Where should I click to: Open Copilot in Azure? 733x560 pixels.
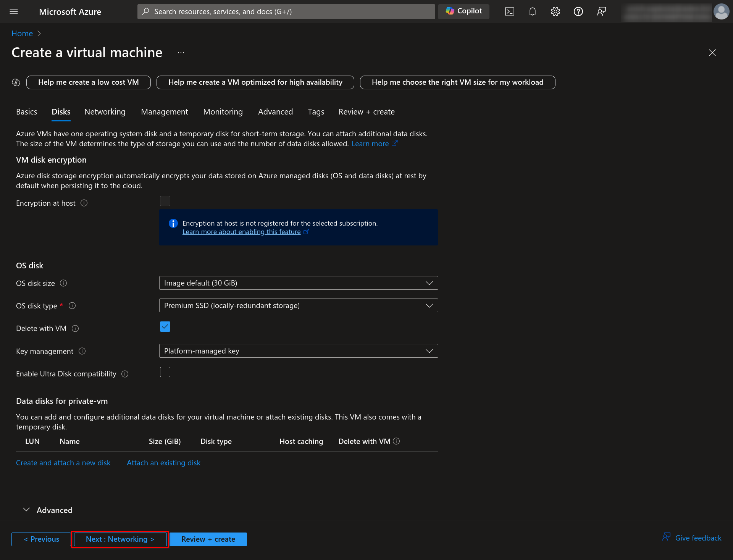tap(463, 11)
